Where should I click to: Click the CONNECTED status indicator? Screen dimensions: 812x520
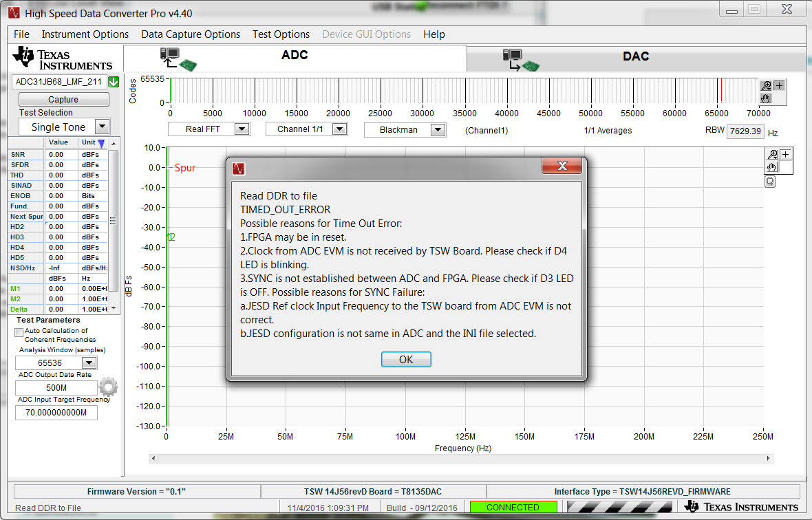[x=513, y=507]
